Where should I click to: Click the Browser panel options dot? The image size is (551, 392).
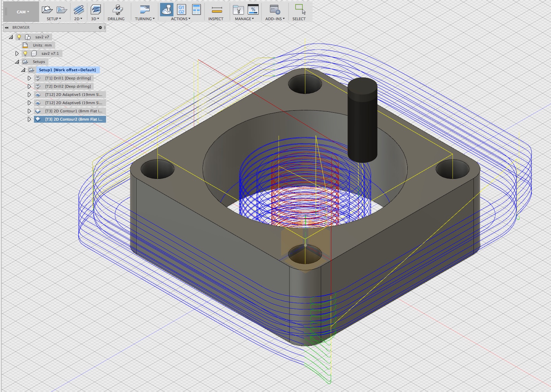point(101,27)
